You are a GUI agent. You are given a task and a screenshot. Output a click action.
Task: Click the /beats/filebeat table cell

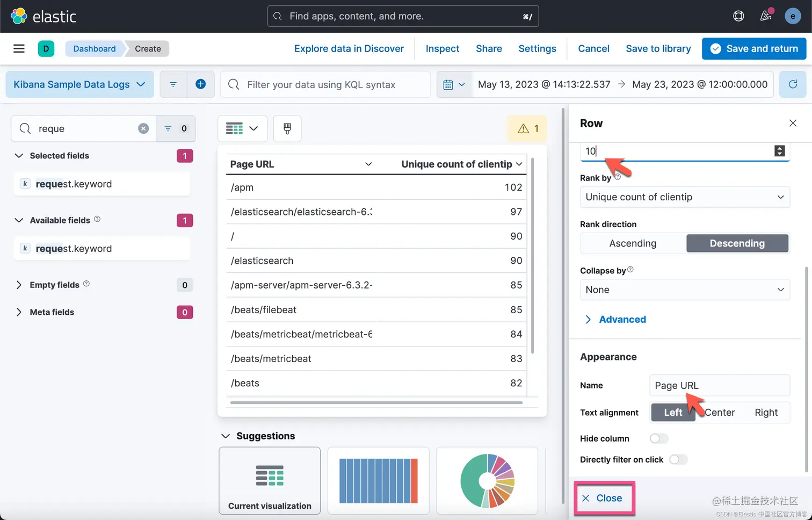(x=301, y=310)
